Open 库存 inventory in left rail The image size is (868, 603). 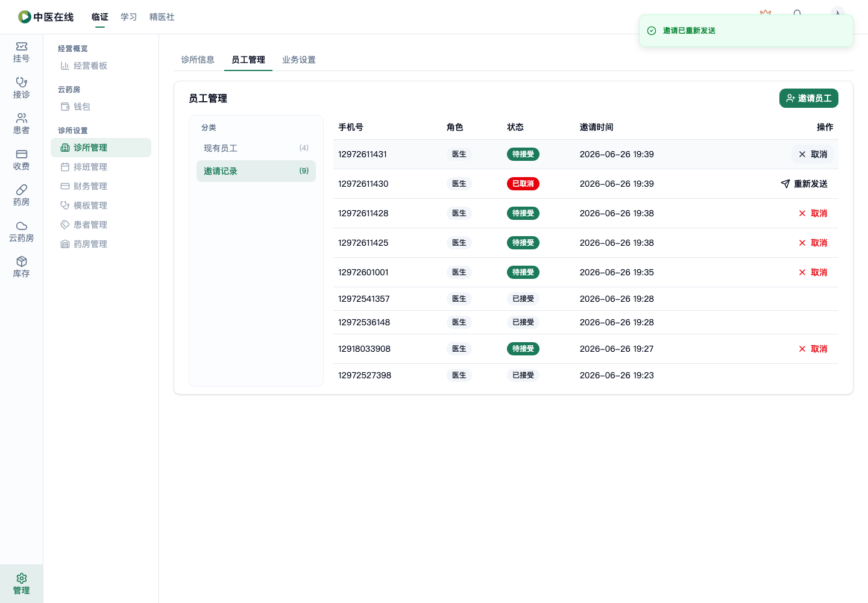pos(21,267)
